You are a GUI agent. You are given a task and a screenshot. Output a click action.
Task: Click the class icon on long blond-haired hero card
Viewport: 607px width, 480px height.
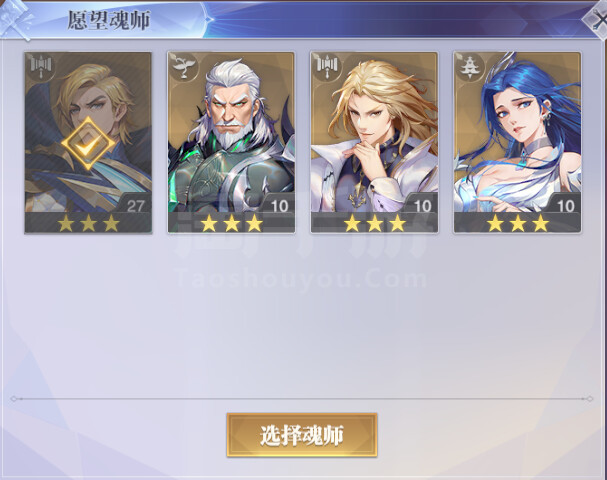[327, 67]
